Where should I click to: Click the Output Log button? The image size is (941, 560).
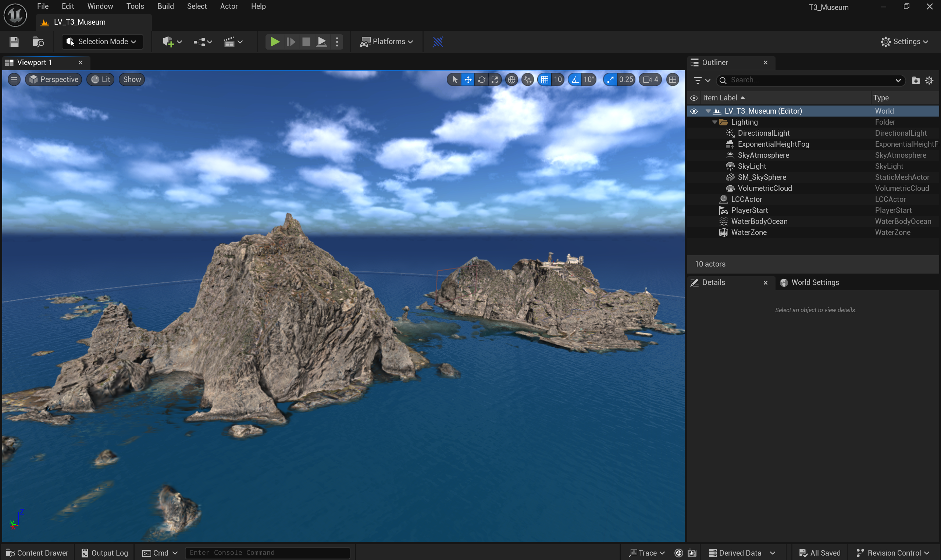(x=105, y=553)
